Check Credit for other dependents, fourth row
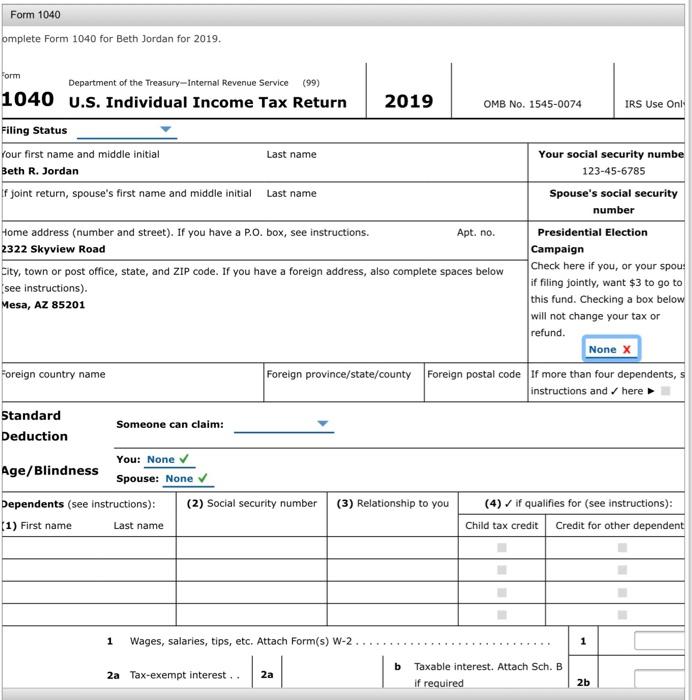Screen dimensions: 692x700 (x=622, y=615)
